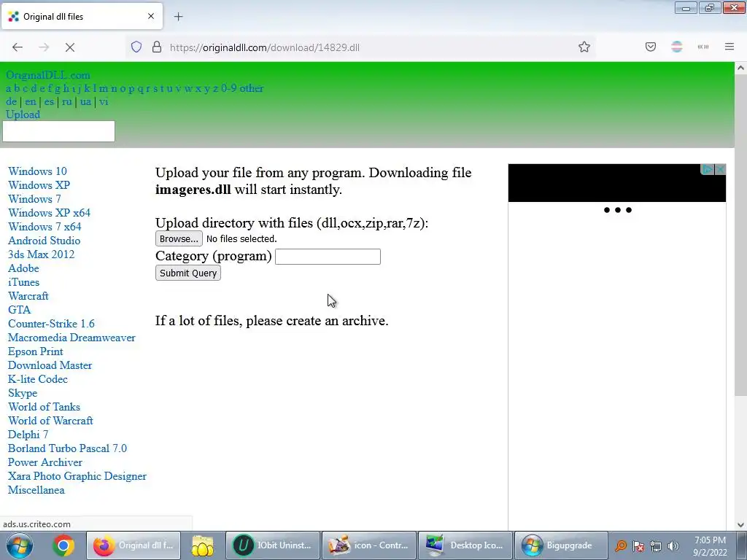Switch to the Bigupgrade taskbar window
This screenshot has width=747, height=560.
(561, 545)
